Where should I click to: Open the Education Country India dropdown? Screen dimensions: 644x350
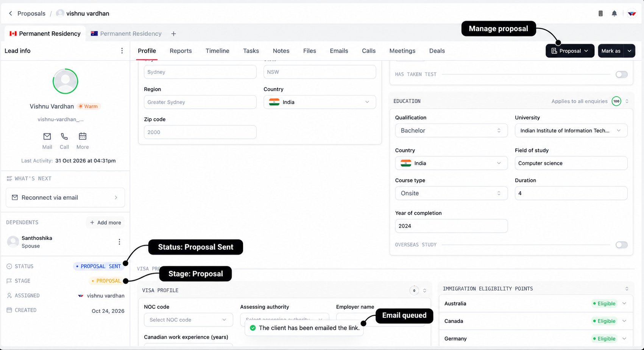[451, 163]
